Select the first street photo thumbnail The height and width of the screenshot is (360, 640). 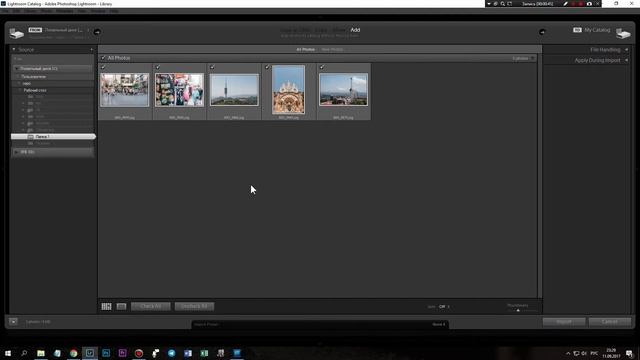pyautogui.click(x=125, y=90)
